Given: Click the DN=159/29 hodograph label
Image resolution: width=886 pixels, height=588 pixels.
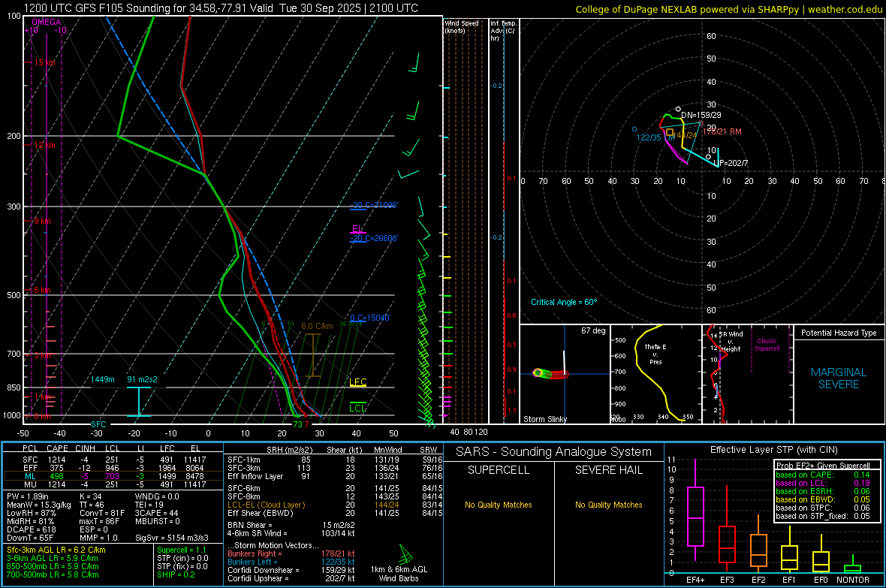Looking at the screenshot, I should click(x=701, y=115).
